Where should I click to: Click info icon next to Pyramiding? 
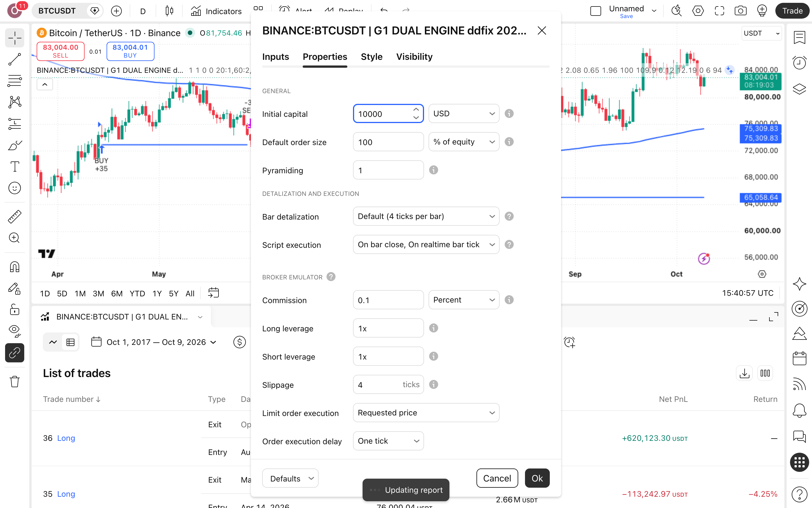(434, 170)
